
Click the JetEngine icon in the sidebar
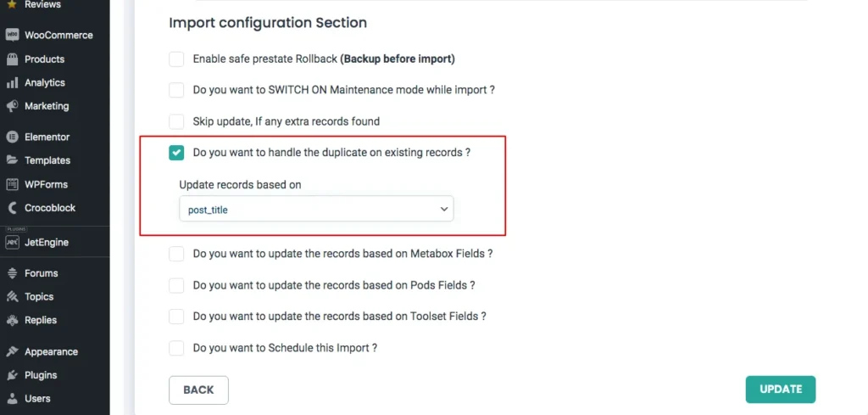click(x=12, y=243)
